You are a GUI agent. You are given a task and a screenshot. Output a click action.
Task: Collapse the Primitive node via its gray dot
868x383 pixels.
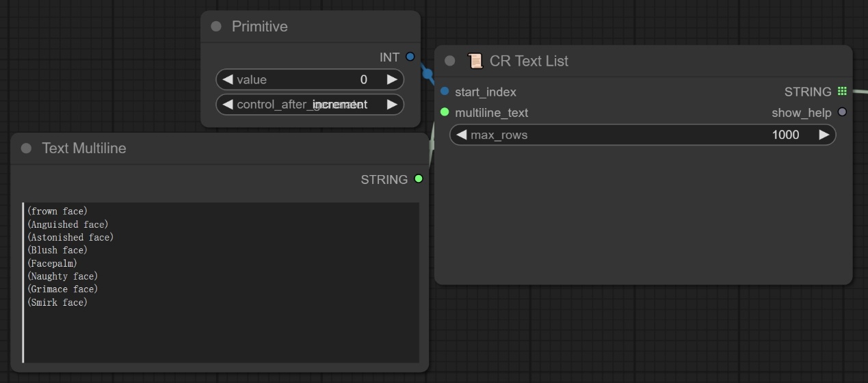216,26
